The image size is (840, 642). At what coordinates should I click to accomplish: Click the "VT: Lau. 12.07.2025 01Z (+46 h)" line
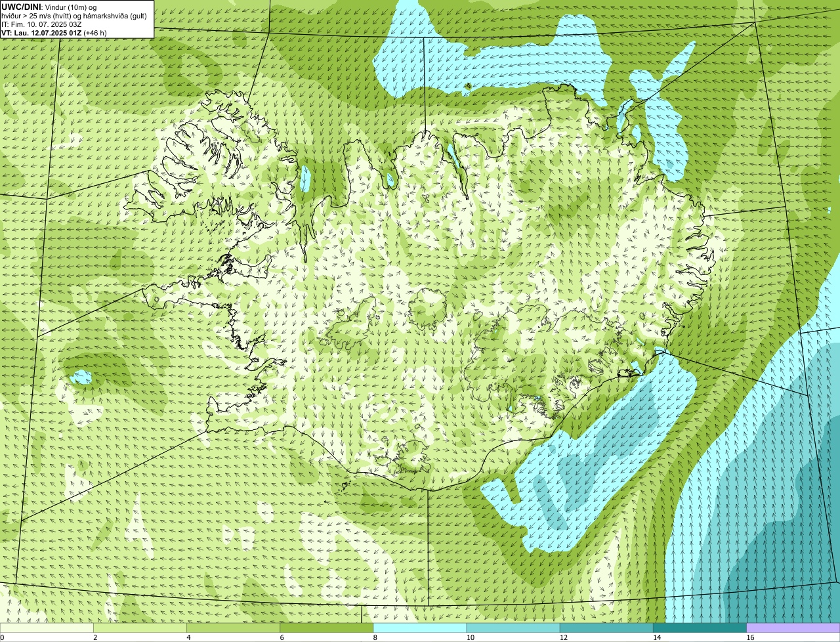tap(54, 33)
